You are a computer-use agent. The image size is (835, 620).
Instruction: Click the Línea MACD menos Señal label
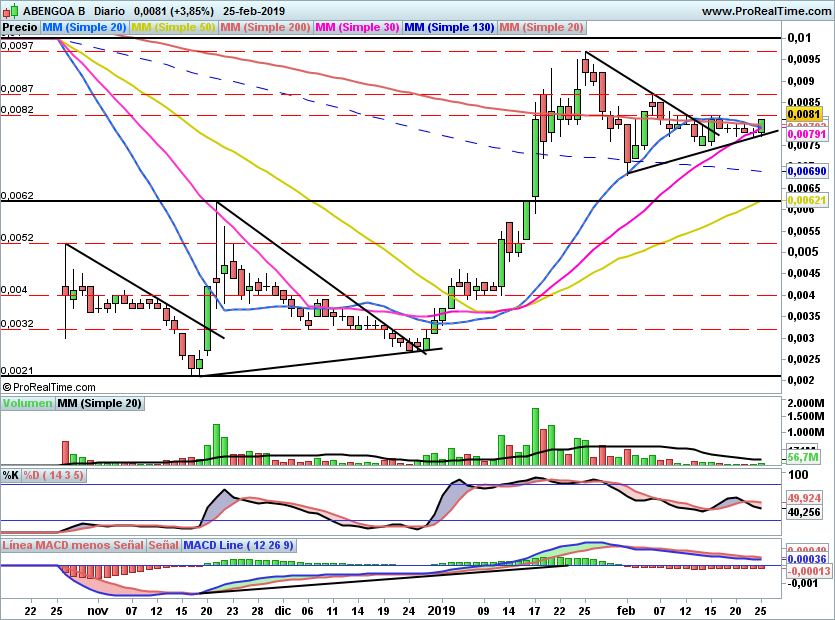73,545
